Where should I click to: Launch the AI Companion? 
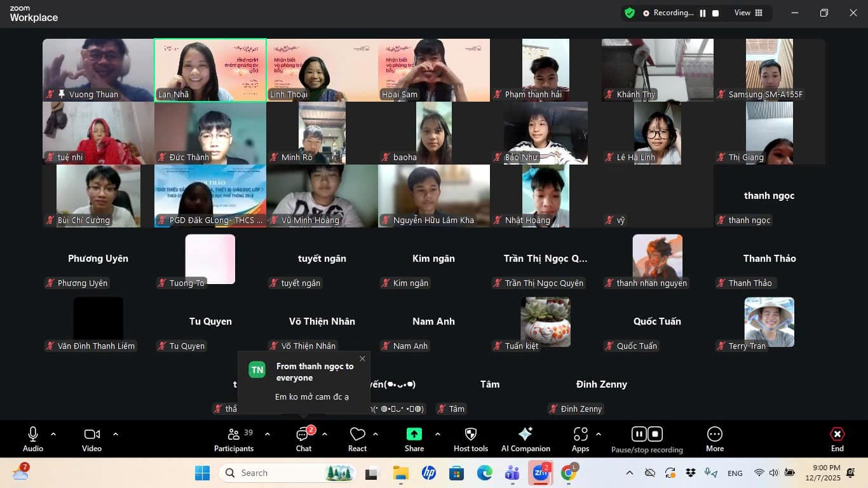[526, 438]
